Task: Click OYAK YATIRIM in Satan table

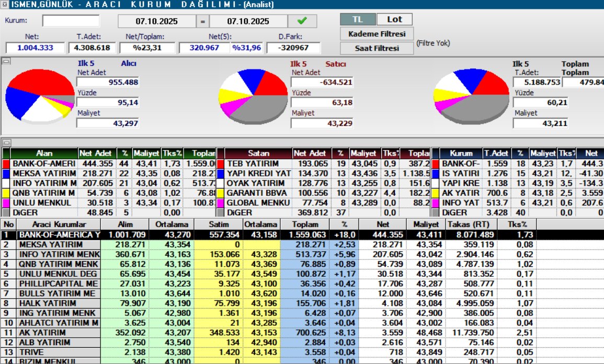Action: tap(255, 183)
